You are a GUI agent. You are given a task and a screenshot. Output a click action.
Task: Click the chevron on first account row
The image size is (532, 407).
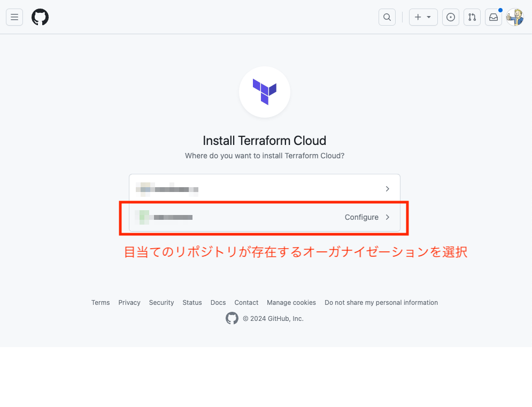(x=388, y=189)
